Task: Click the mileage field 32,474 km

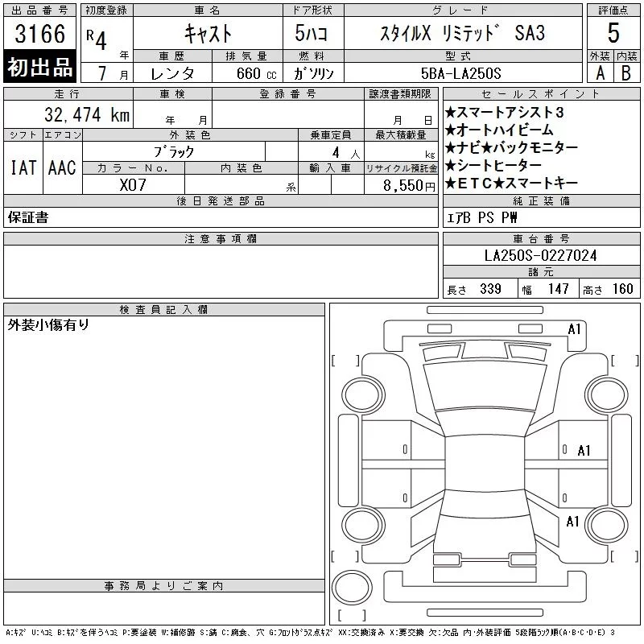Action: [x=68, y=114]
